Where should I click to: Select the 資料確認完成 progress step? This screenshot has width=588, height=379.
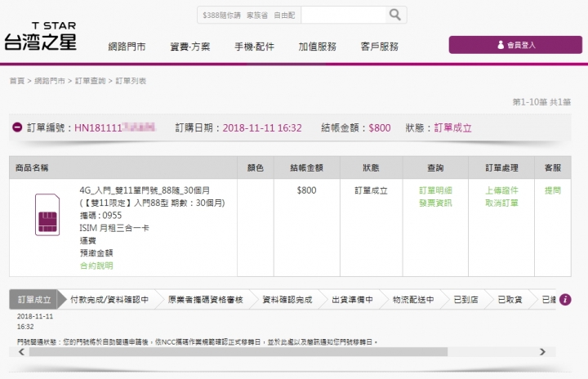click(287, 300)
